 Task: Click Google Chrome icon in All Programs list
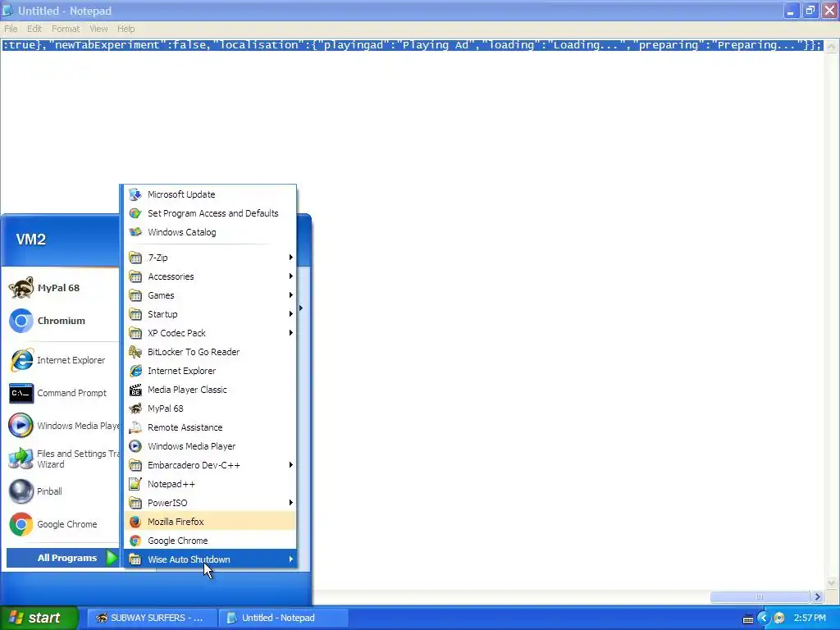coord(135,541)
